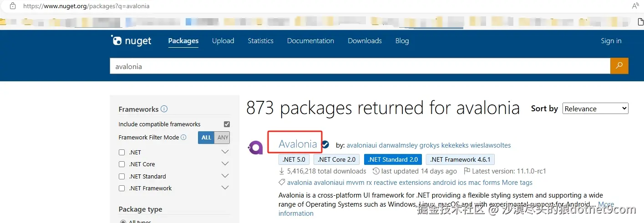Click the Frameworks info icon
The height and width of the screenshot is (223, 644).
point(164,109)
